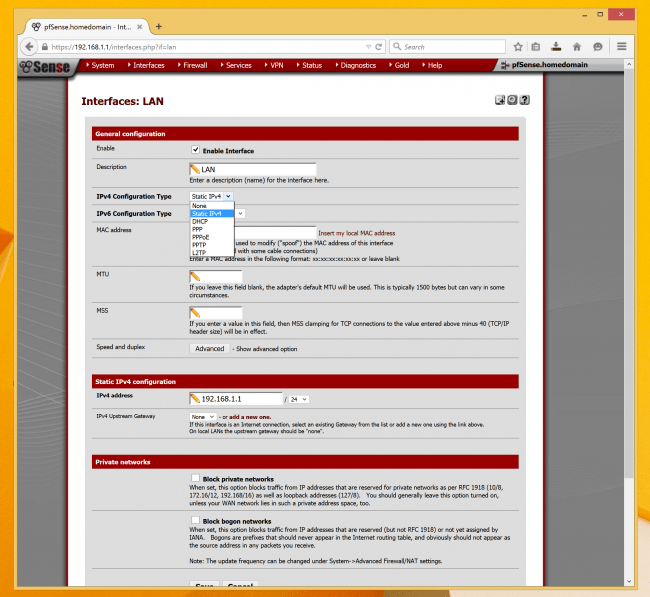
Task: Click the browser downloads arrow icon
Action: pyautogui.click(x=558, y=46)
